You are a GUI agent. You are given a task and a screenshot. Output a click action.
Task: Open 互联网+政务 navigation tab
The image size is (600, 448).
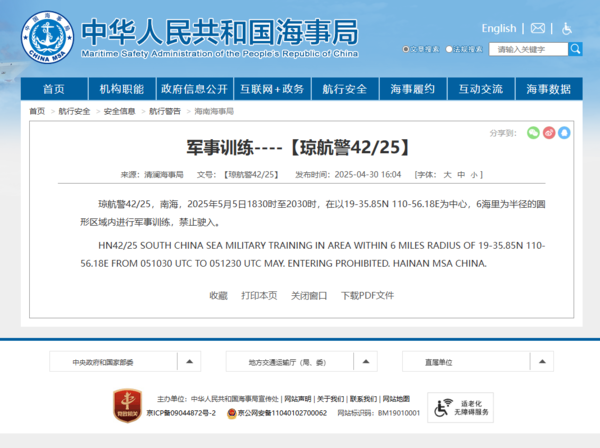(x=272, y=89)
